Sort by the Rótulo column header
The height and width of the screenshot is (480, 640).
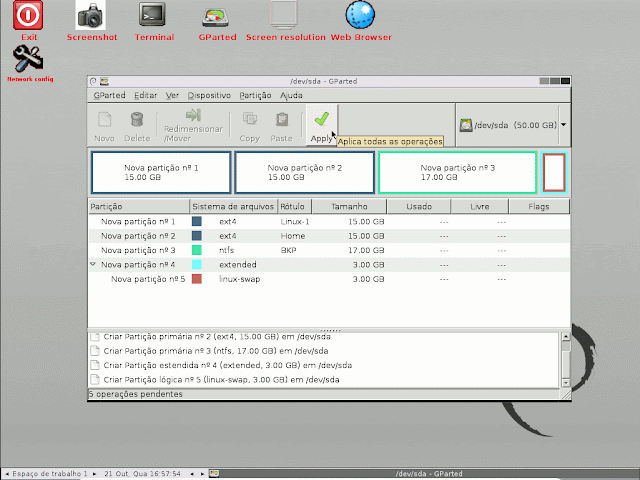coord(294,207)
